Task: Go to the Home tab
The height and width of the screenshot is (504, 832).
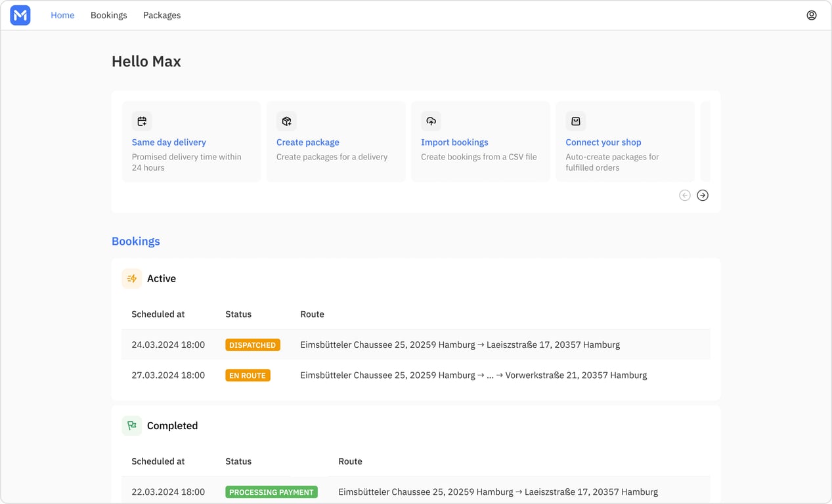Action: point(62,15)
